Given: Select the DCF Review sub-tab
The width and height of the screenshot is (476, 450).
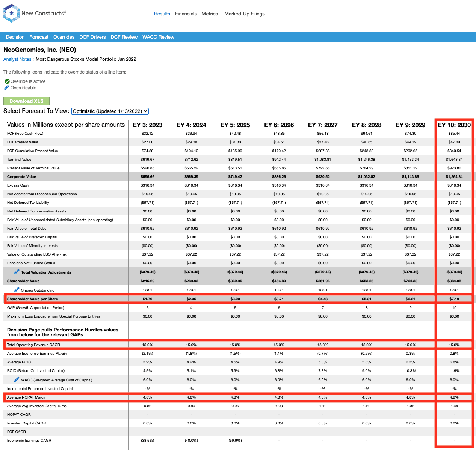Looking at the screenshot, I should pyautogui.click(x=124, y=37).
